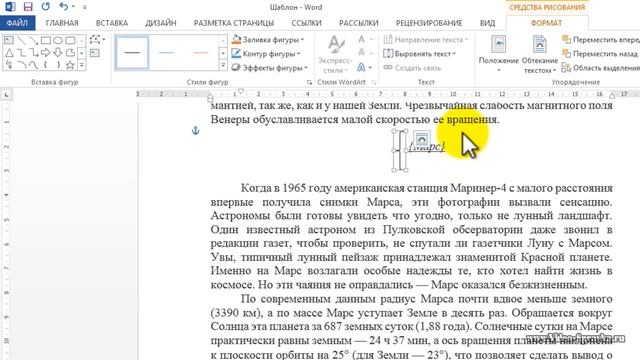Select the elbow arrow connector shape

[x=33, y=53]
